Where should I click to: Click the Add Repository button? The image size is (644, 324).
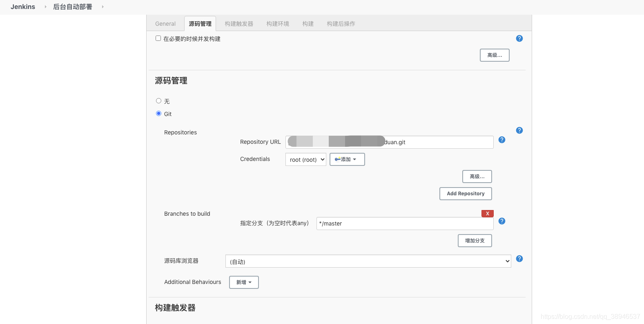466,194
